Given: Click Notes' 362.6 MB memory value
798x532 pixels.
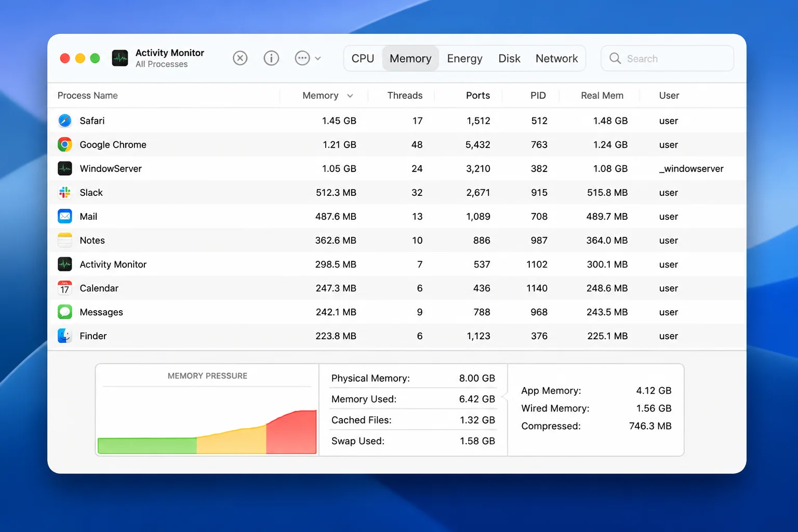Looking at the screenshot, I should tap(336, 240).
